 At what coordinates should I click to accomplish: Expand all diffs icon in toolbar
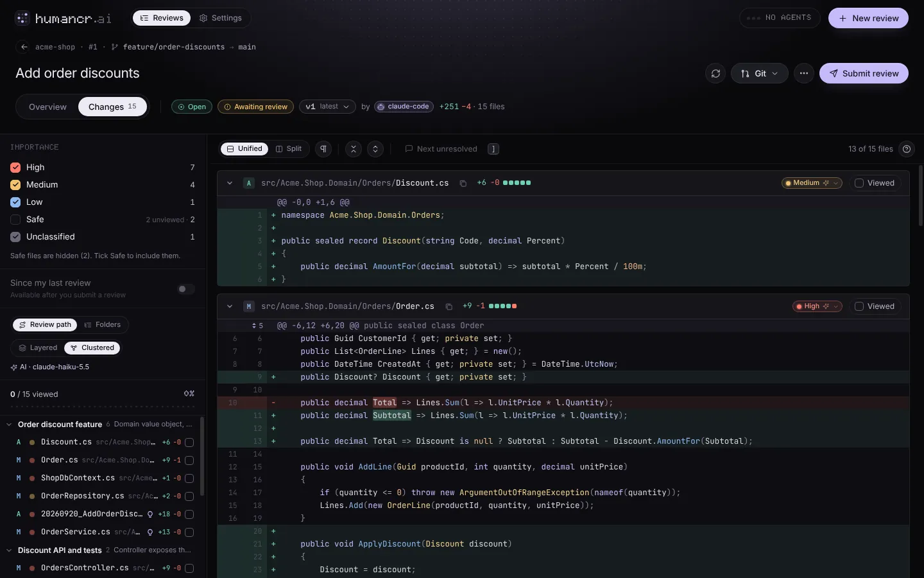(375, 149)
